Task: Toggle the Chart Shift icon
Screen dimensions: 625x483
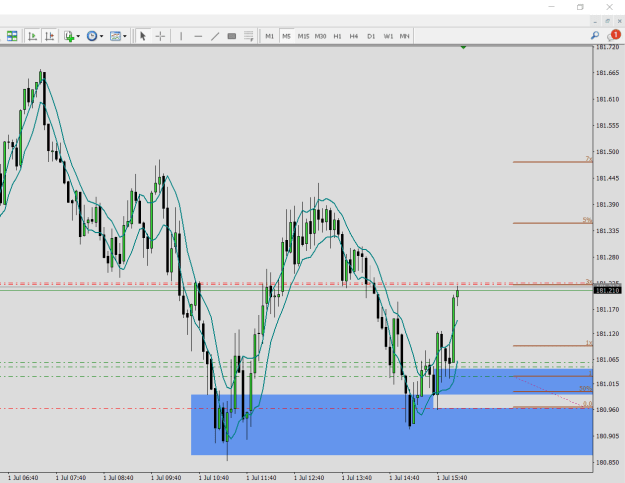Action: [x=49, y=36]
